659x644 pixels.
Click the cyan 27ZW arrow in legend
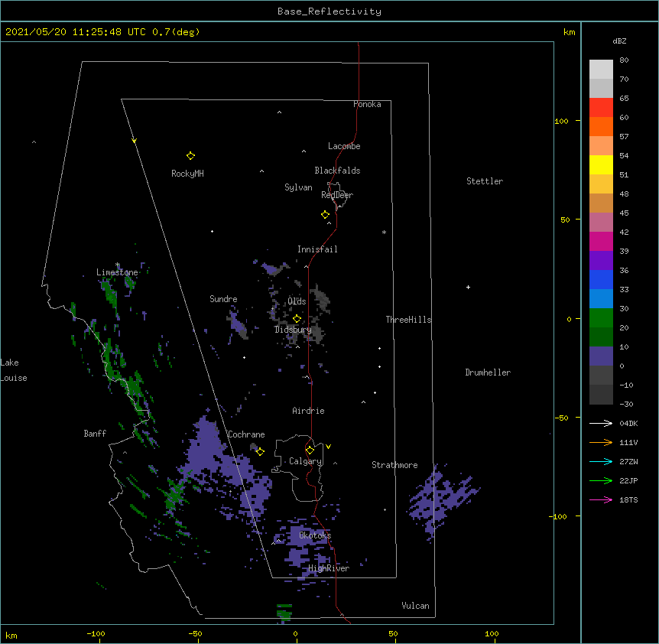coord(601,461)
